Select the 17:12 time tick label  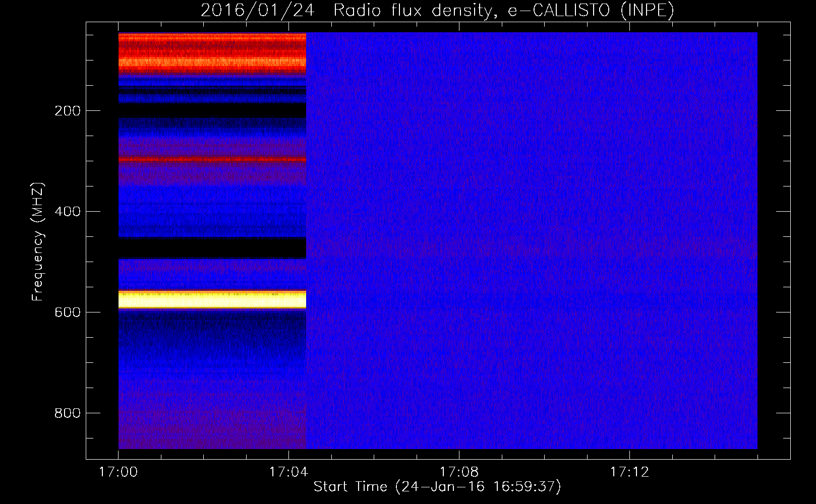tap(629, 472)
